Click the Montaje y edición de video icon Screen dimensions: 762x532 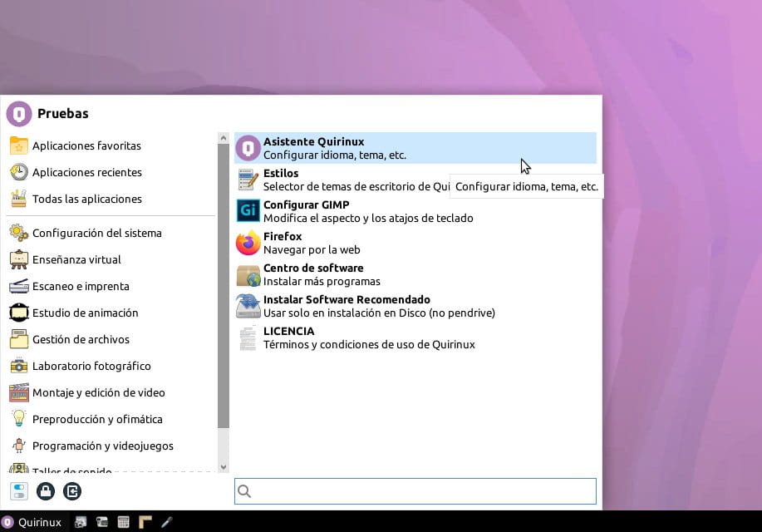pos(18,392)
